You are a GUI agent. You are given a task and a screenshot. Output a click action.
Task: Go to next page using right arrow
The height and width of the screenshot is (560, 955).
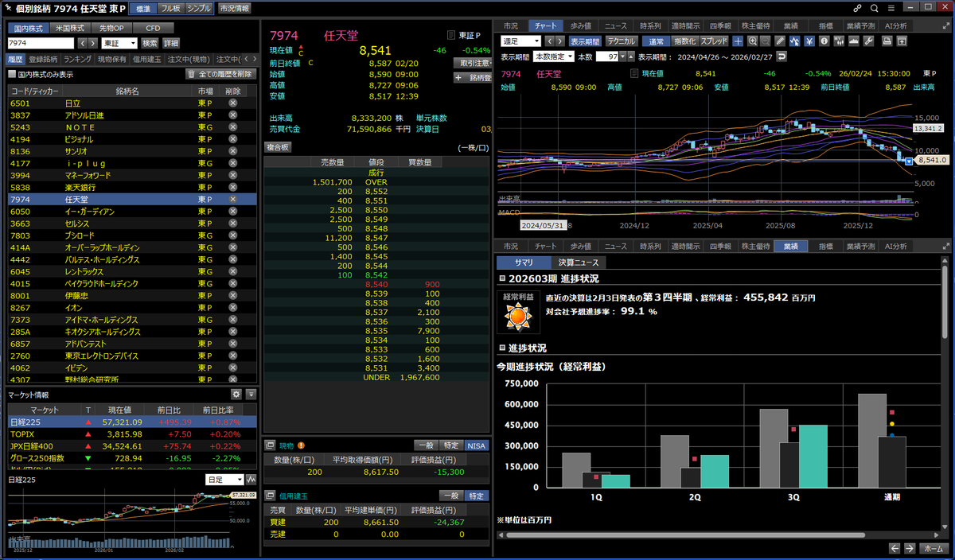click(x=909, y=548)
